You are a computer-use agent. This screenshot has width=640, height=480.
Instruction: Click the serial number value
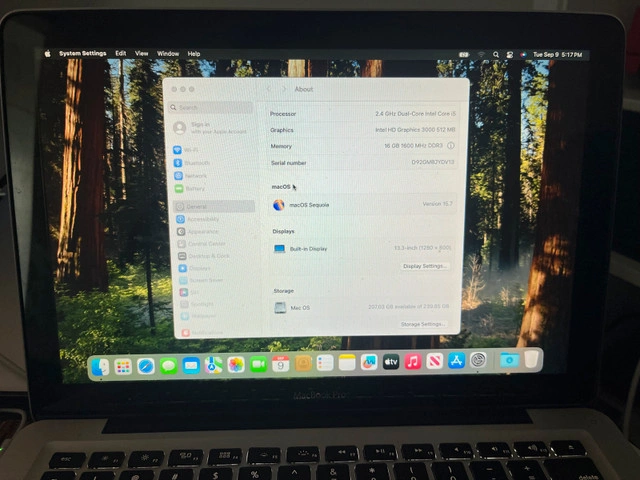pos(433,162)
